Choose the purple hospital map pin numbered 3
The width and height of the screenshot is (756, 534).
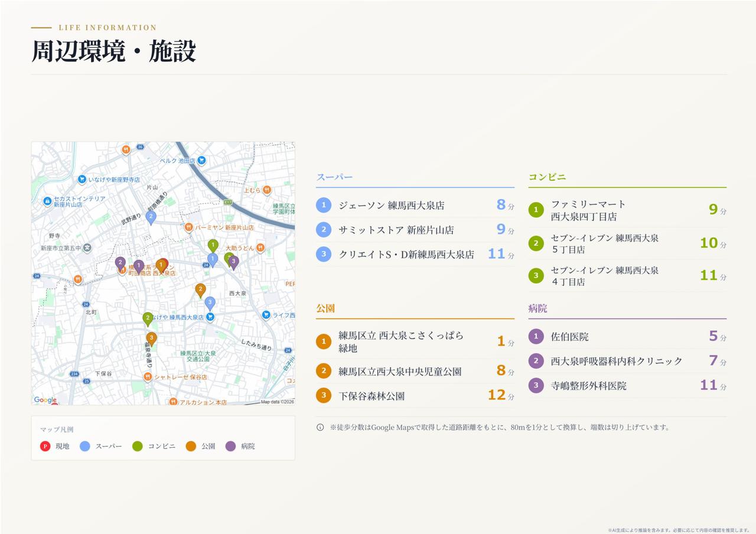point(233,263)
